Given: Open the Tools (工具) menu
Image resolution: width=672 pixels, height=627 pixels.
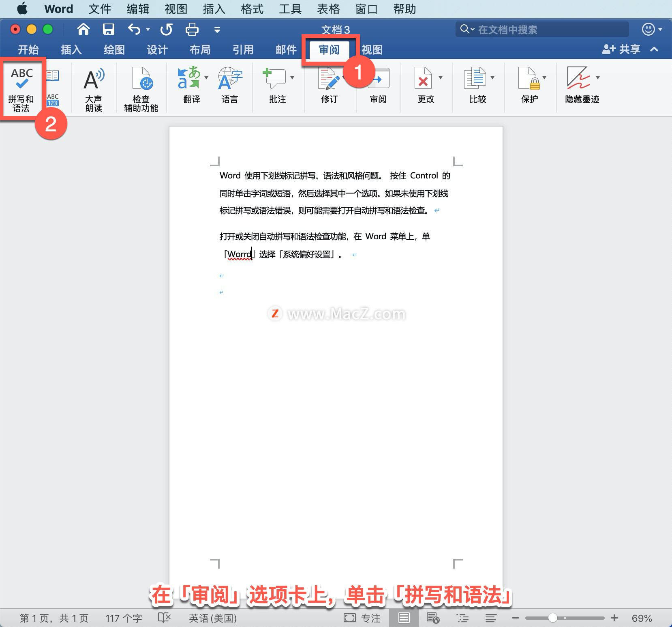Looking at the screenshot, I should [x=290, y=9].
